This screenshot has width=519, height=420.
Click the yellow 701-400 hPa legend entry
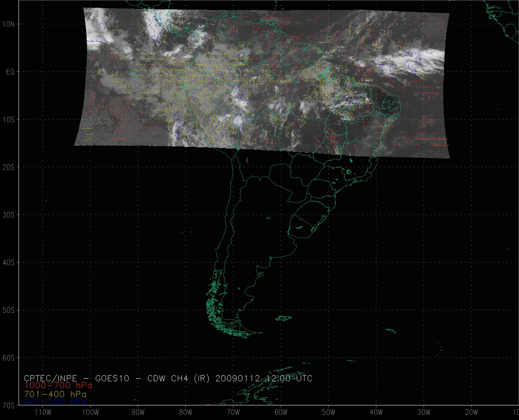tap(55, 394)
